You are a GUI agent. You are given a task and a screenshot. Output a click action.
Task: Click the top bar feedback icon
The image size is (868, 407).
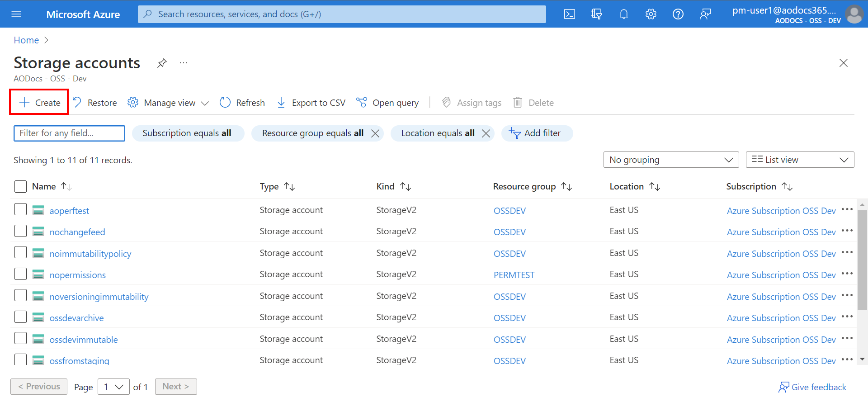(x=705, y=14)
